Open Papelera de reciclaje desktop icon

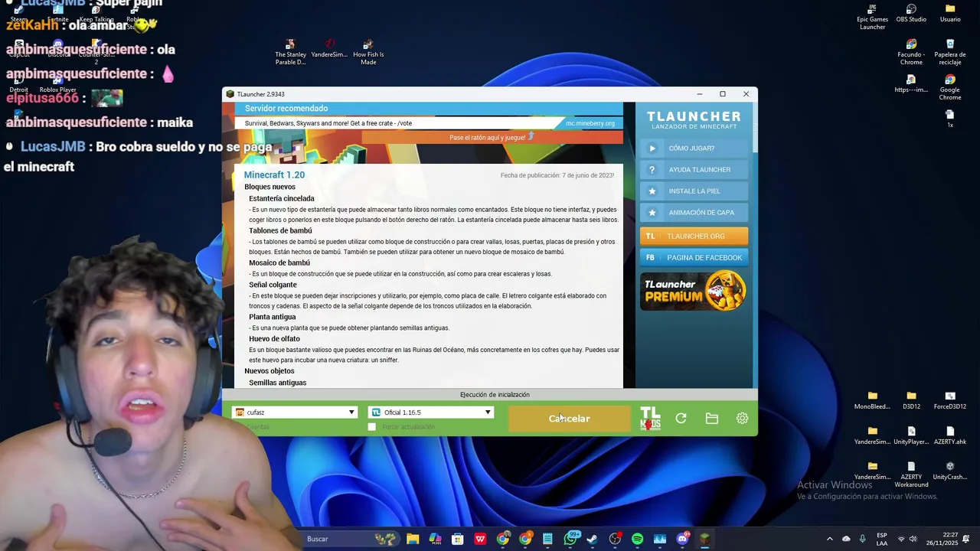[x=950, y=53]
